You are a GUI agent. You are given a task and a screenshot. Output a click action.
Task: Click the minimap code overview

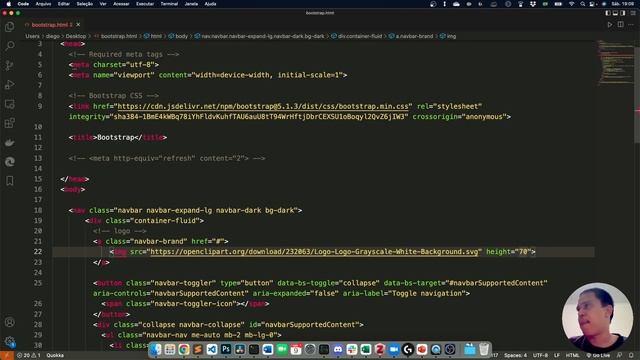click(616, 62)
